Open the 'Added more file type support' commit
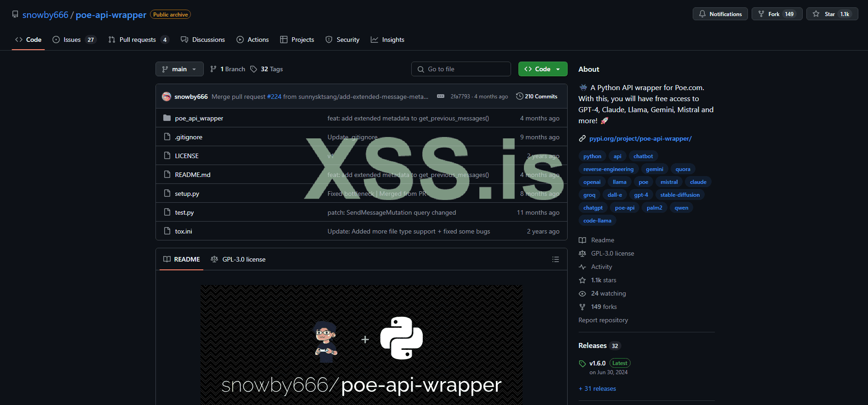The width and height of the screenshot is (868, 405). (x=409, y=231)
